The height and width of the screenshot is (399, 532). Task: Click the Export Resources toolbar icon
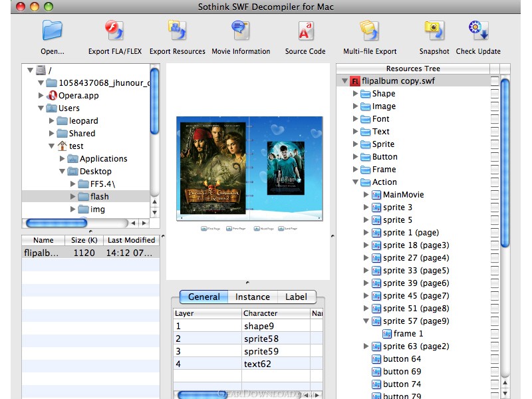tap(177, 31)
